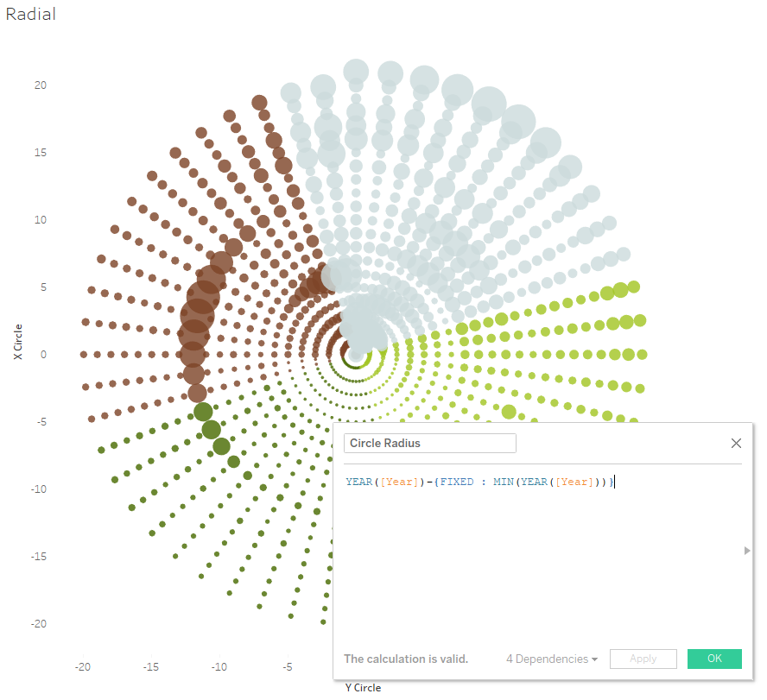Screen dimensions: 767x700
Task: Click OK to save the calculation
Action: (714, 658)
